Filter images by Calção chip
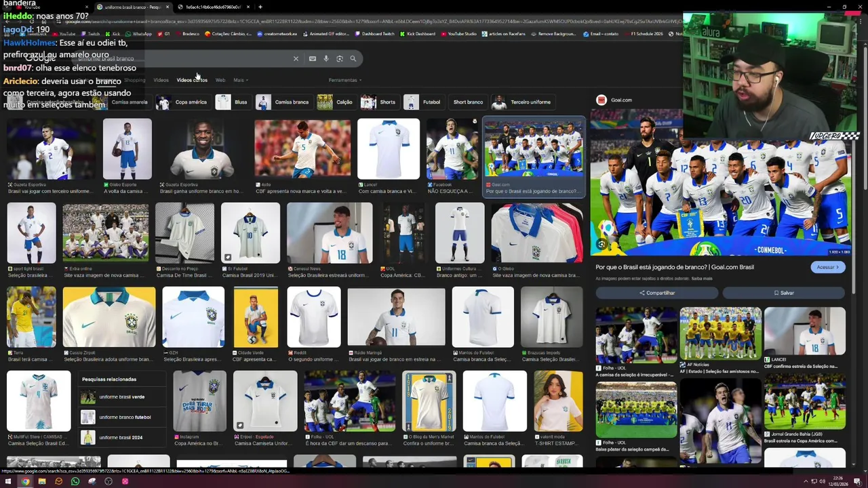 335,102
